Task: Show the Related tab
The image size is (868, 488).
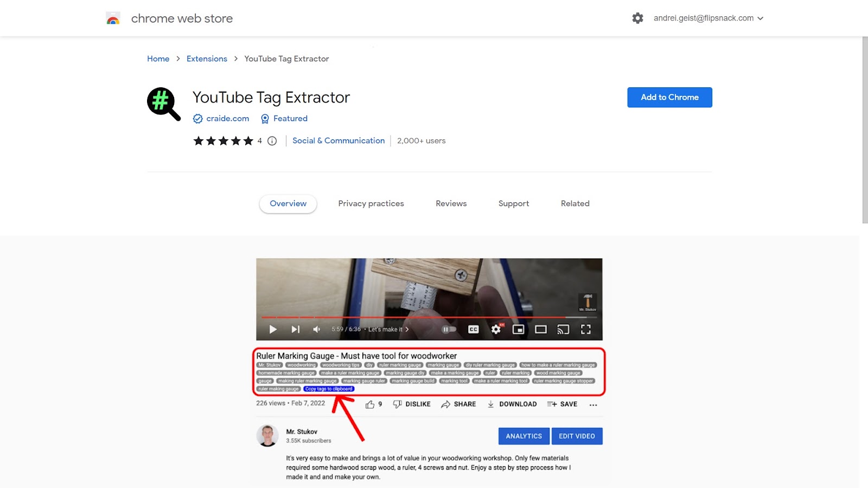Action: (575, 204)
